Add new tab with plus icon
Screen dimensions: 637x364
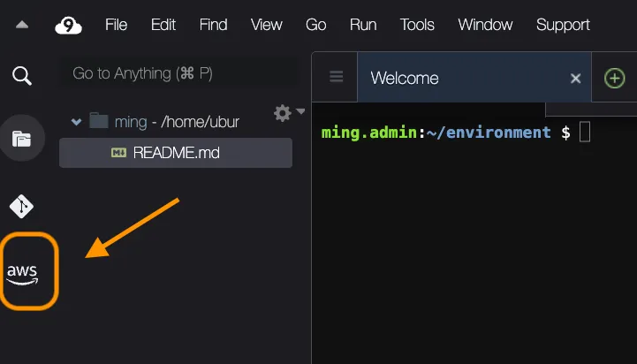coord(614,78)
